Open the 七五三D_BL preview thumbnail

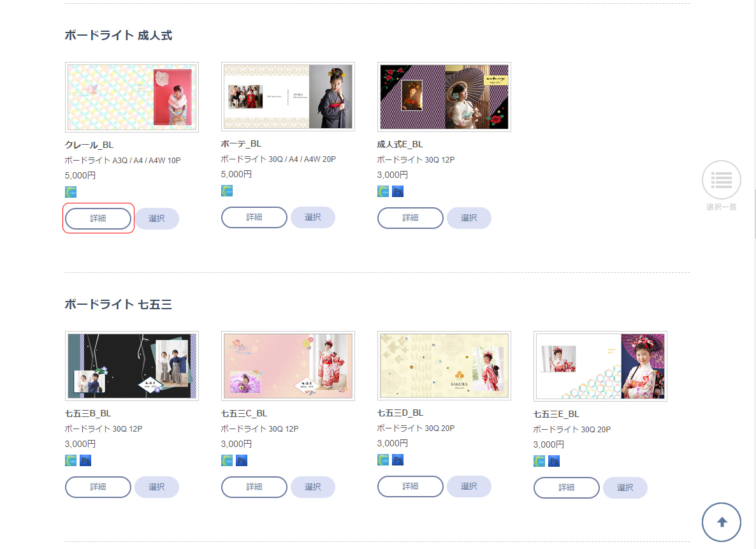pyautogui.click(x=444, y=366)
